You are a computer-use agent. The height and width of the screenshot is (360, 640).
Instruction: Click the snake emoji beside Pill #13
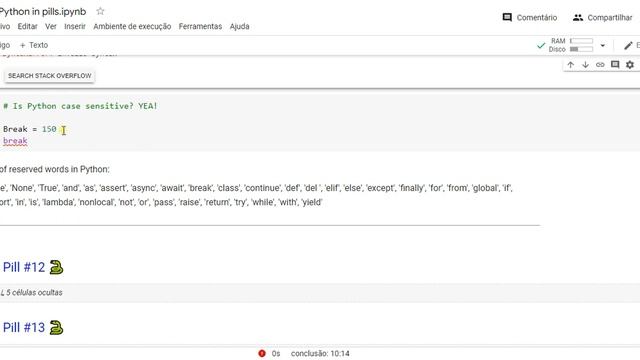point(56,328)
